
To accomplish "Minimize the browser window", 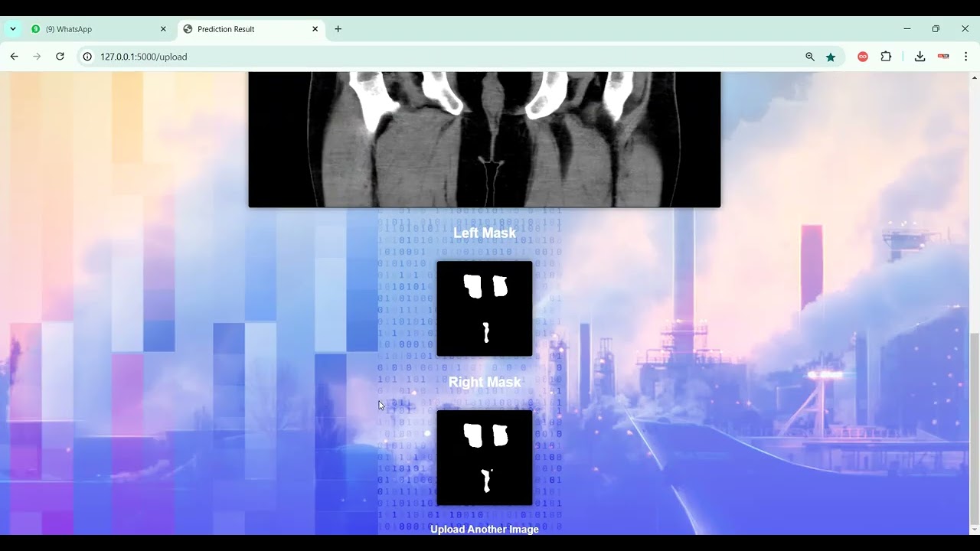I will pyautogui.click(x=907, y=29).
